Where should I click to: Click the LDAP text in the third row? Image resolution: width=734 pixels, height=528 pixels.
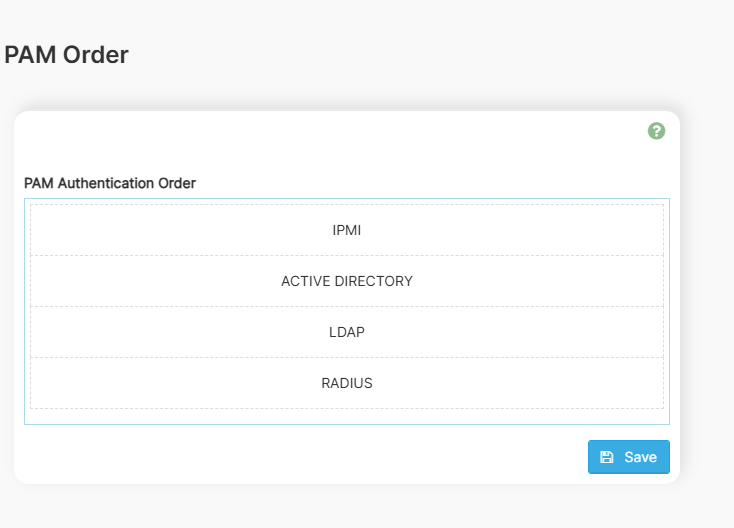pyautogui.click(x=347, y=332)
